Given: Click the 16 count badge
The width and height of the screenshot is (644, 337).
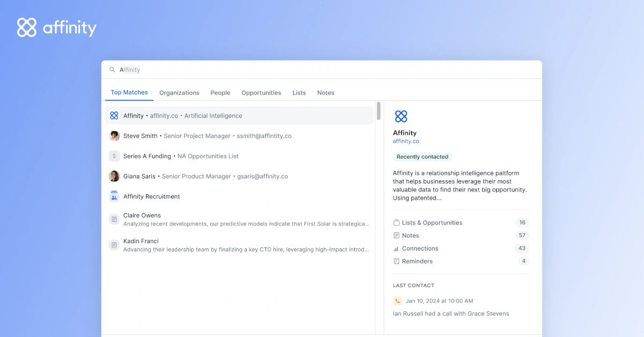Looking at the screenshot, I should pos(522,223).
